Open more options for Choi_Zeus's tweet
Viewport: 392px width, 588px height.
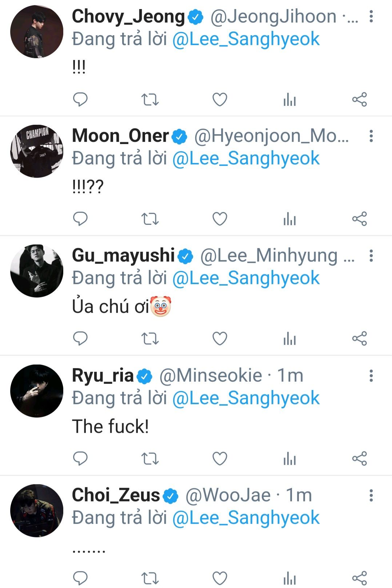[371, 495]
